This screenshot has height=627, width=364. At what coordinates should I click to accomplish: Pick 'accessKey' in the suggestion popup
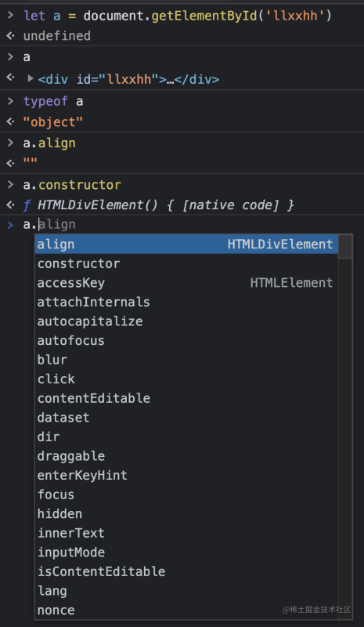[186, 283]
